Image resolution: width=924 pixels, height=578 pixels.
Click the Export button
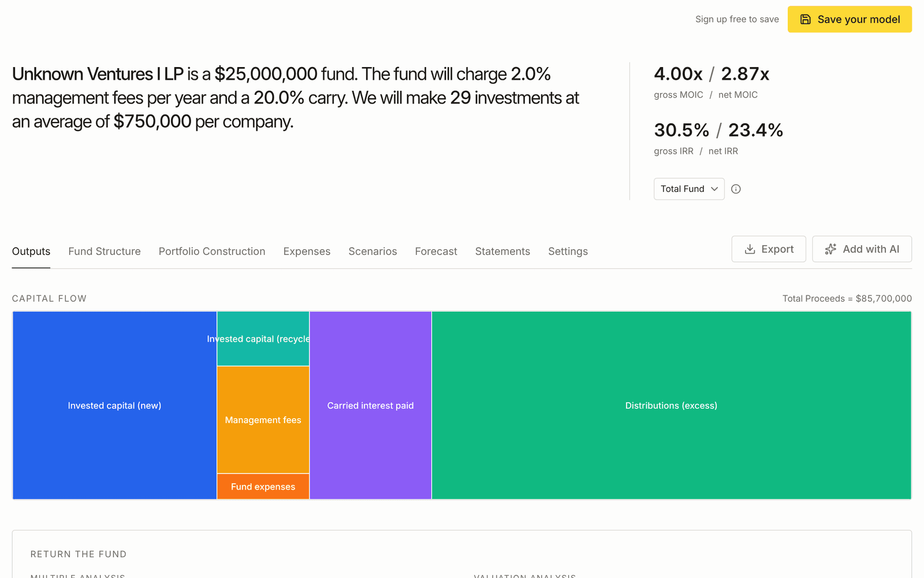[x=769, y=249]
